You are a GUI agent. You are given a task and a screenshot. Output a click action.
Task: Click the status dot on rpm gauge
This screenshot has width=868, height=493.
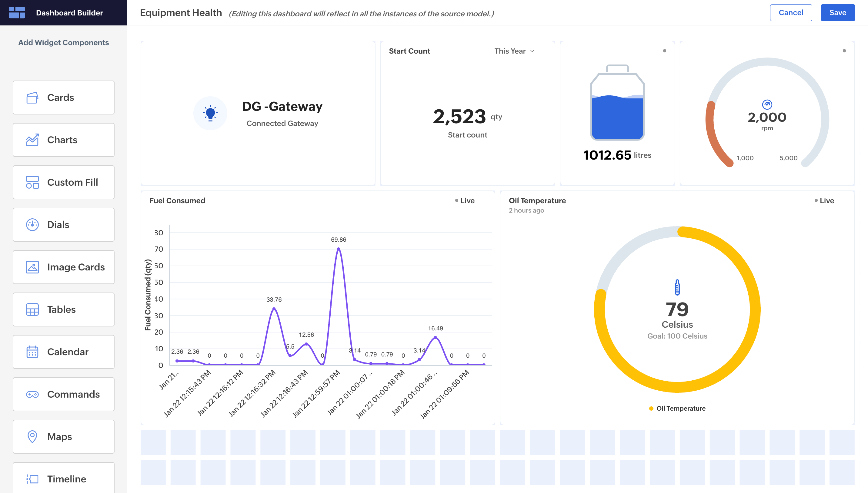coord(844,51)
